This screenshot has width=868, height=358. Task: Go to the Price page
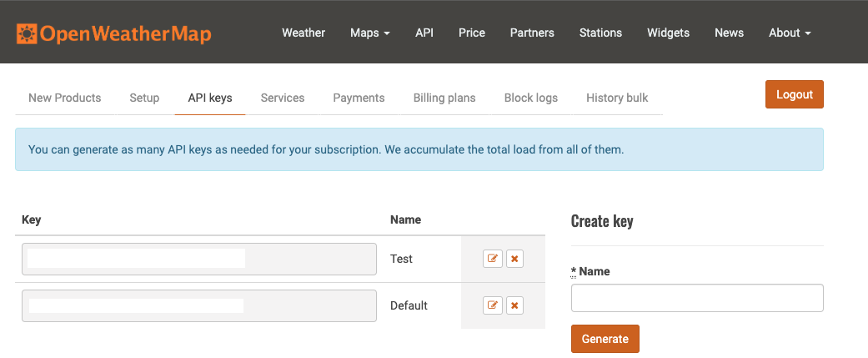click(472, 33)
